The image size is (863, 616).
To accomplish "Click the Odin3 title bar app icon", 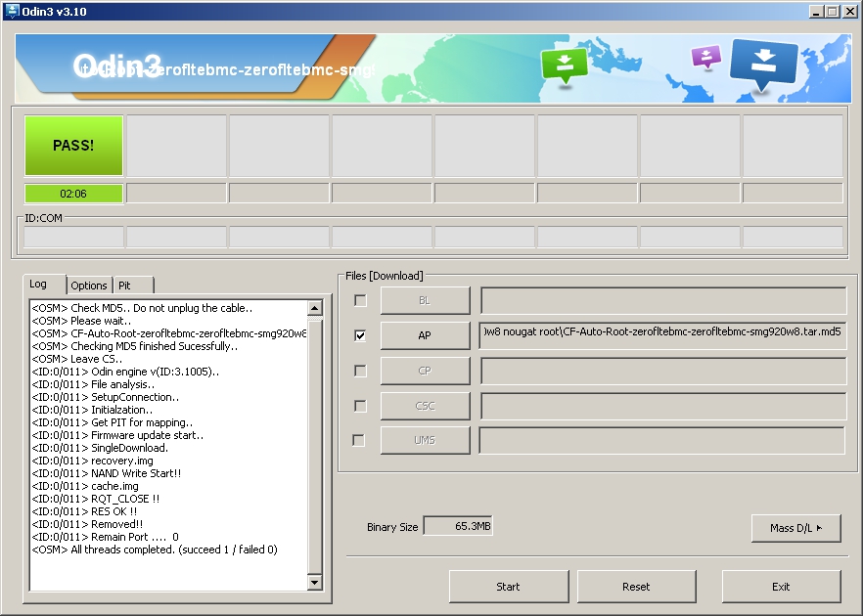I will [11, 11].
